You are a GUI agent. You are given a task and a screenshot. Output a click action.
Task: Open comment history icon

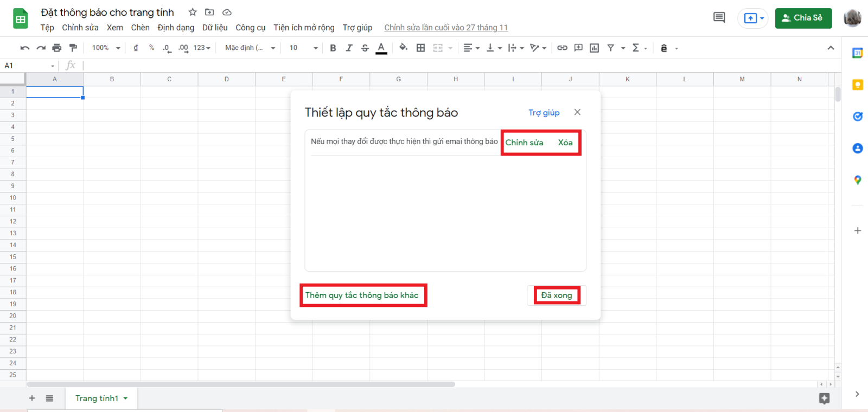(719, 18)
